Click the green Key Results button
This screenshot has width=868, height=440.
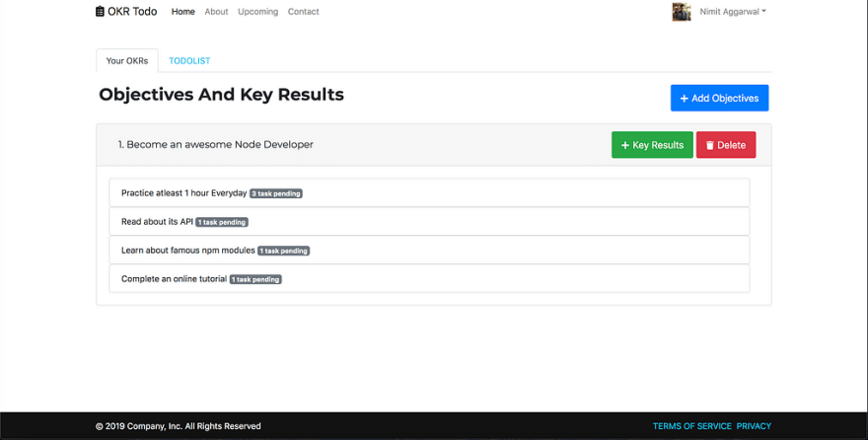pyautogui.click(x=652, y=145)
